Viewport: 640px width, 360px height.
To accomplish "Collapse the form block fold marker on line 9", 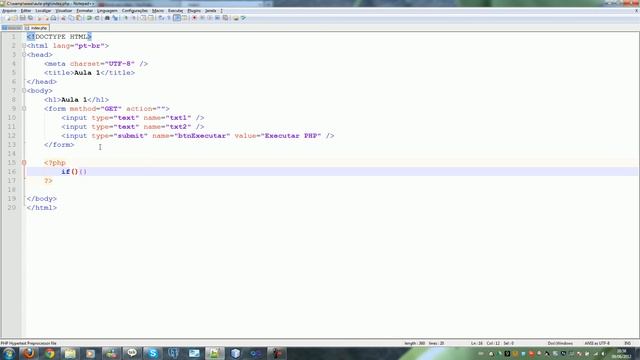I will (x=24, y=109).
